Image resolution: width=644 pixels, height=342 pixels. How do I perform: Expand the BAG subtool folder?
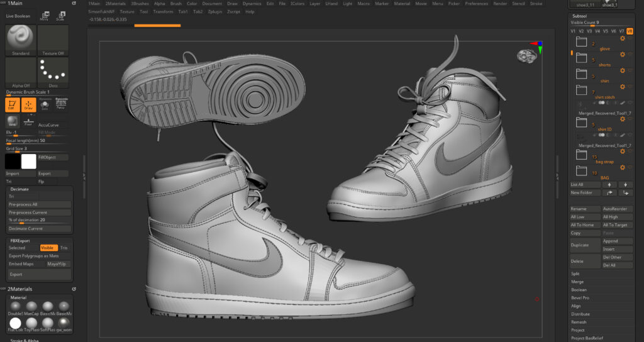click(x=581, y=170)
